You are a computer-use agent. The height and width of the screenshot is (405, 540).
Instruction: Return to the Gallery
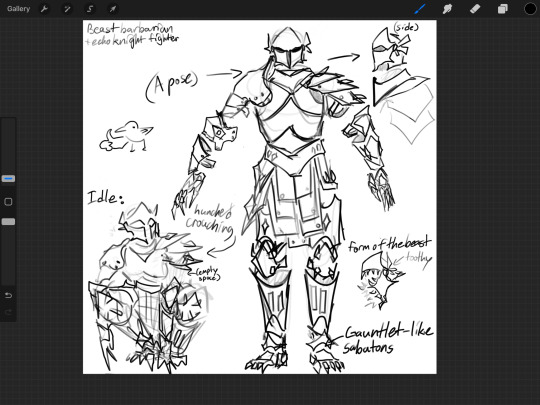pyautogui.click(x=18, y=9)
